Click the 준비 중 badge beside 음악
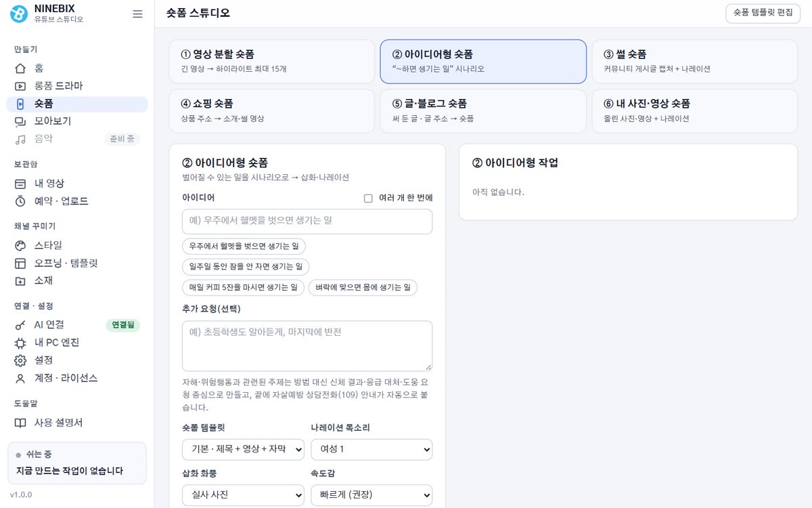812x508 pixels. 122,139
